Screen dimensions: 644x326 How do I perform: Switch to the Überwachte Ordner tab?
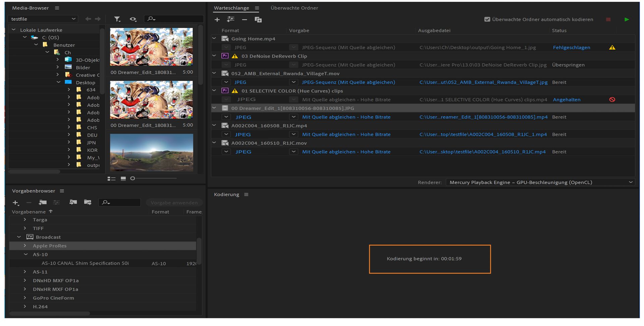(x=294, y=8)
